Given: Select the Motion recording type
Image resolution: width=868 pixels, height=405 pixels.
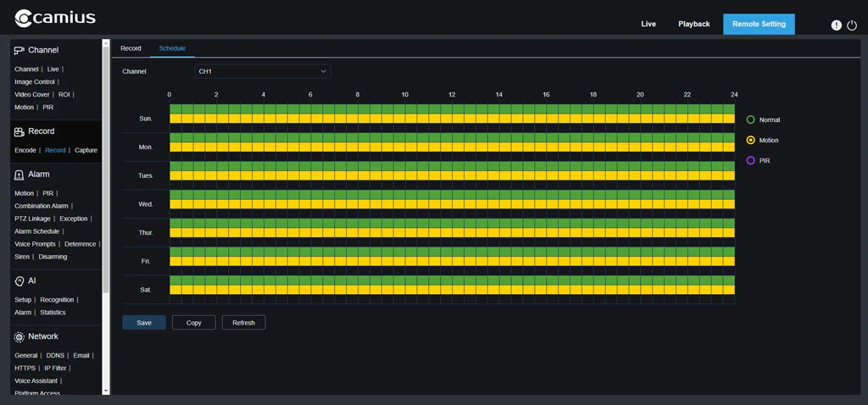Looking at the screenshot, I should (750, 141).
